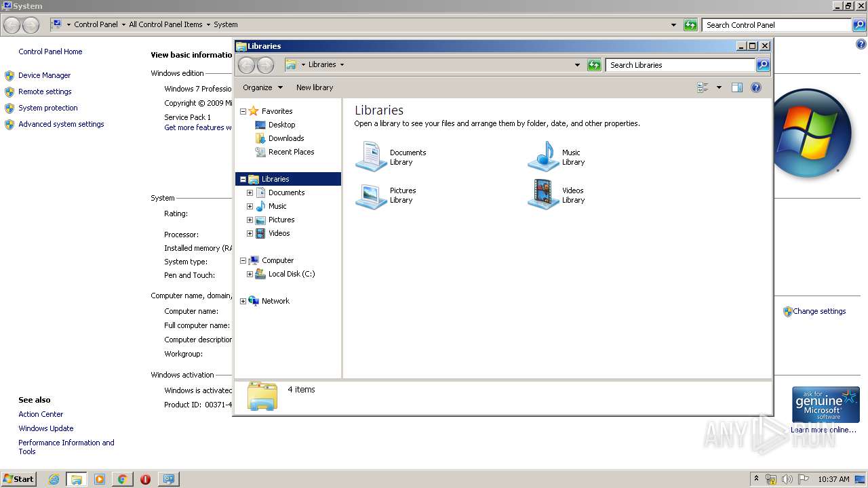Open the Videos library icon

pyautogui.click(x=543, y=195)
